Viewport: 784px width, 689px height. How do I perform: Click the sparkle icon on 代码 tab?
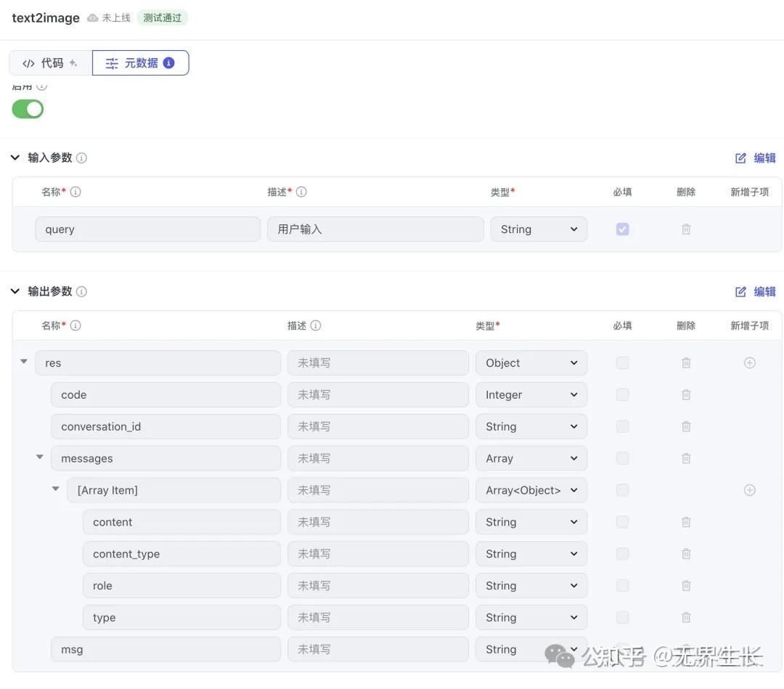(73, 62)
